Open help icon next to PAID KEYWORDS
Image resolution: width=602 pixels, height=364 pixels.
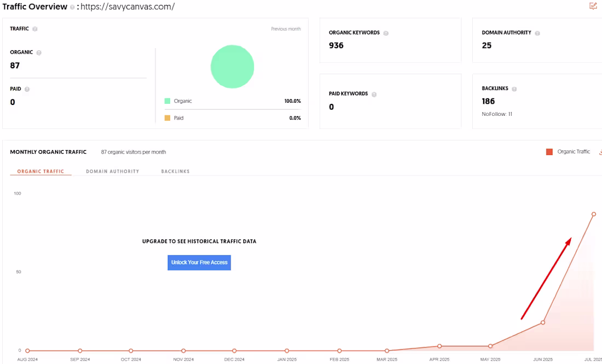click(x=374, y=94)
